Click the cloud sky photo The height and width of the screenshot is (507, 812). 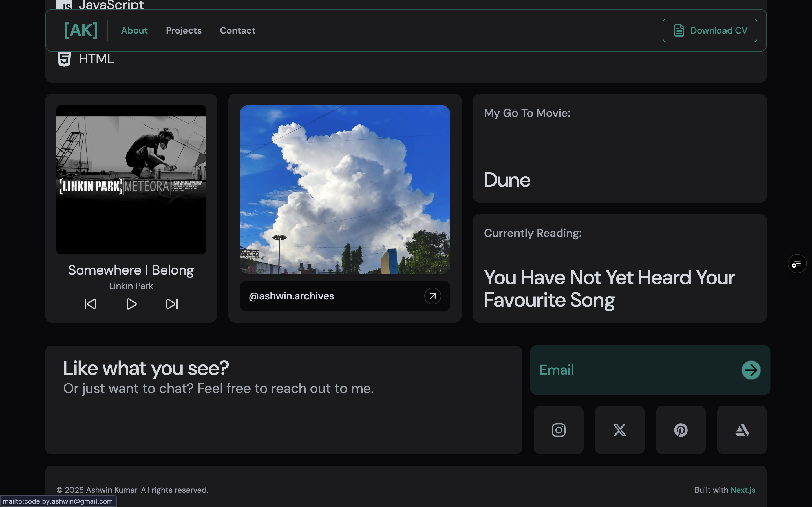[345, 190]
